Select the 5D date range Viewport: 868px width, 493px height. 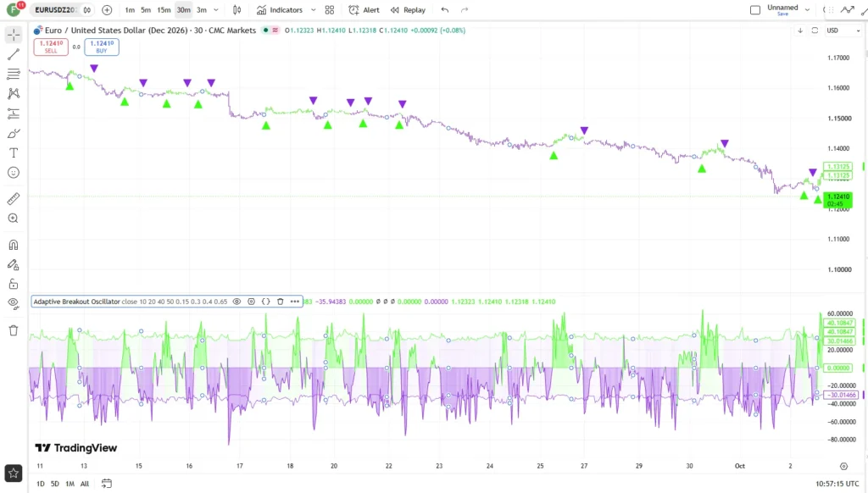click(55, 484)
